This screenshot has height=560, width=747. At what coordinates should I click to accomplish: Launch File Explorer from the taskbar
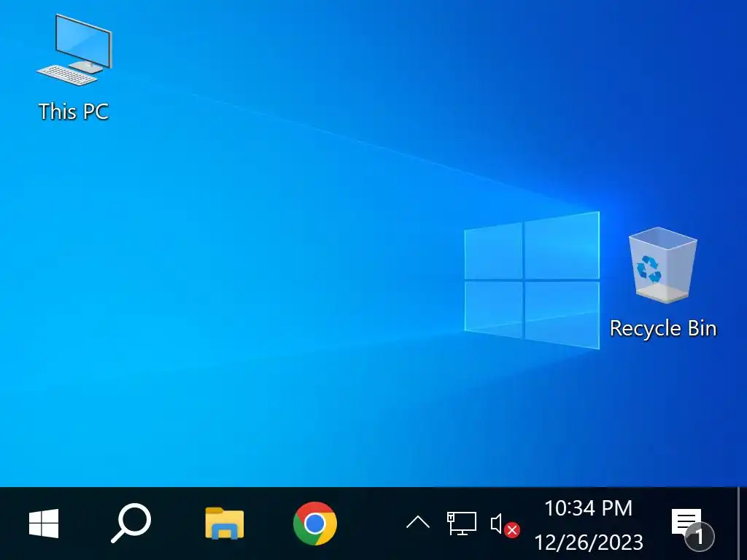[x=225, y=524]
